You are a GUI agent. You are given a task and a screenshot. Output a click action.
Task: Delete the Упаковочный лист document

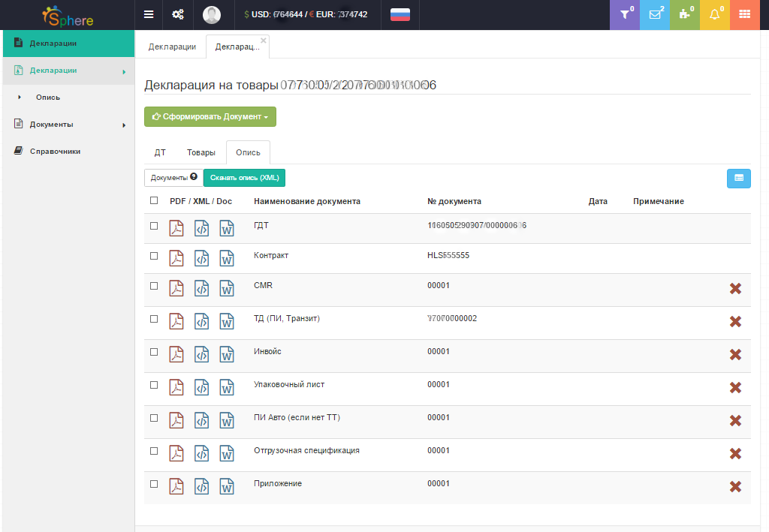(x=735, y=388)
